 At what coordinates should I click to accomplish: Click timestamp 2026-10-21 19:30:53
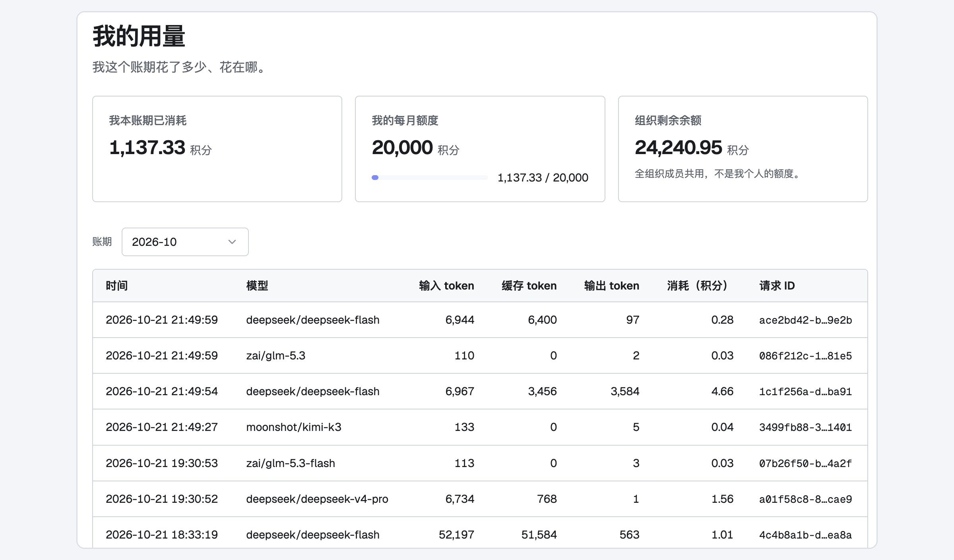point(162,463)
